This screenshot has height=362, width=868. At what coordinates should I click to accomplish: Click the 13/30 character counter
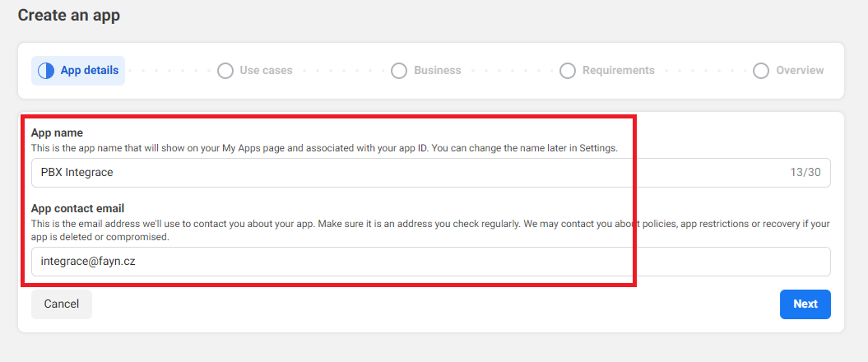pyautogui.click(x=805, y=173)
